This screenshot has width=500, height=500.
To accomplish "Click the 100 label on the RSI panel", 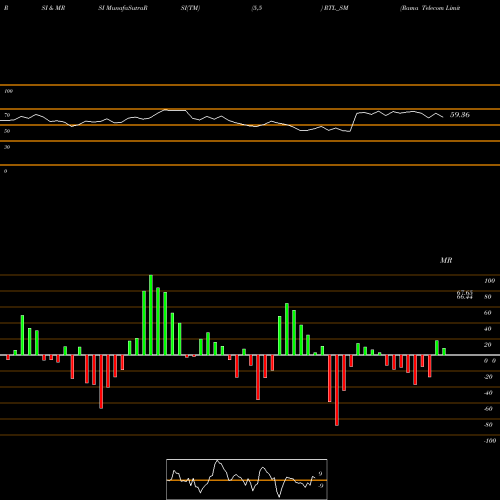I will [x=8, y=91].
